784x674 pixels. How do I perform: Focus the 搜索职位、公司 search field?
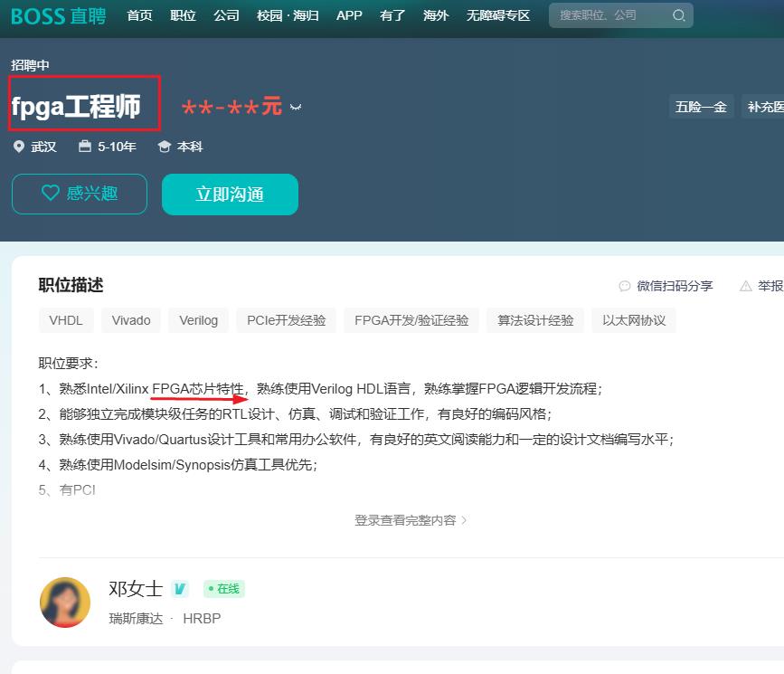[x=610, y=15]
